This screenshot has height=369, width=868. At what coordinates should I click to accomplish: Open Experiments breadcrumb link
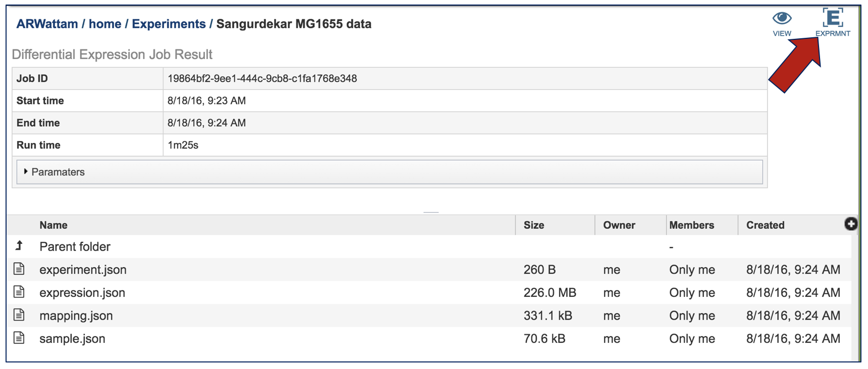[x=169, y=24]
